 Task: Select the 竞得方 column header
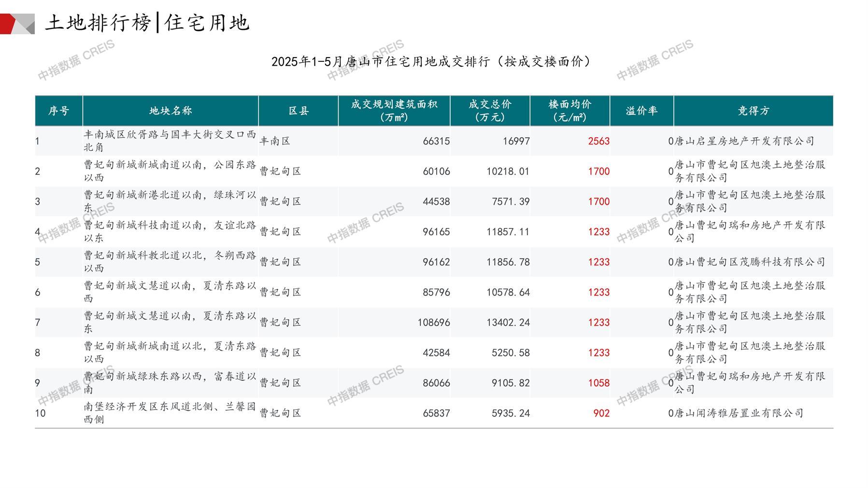[753, 111]
